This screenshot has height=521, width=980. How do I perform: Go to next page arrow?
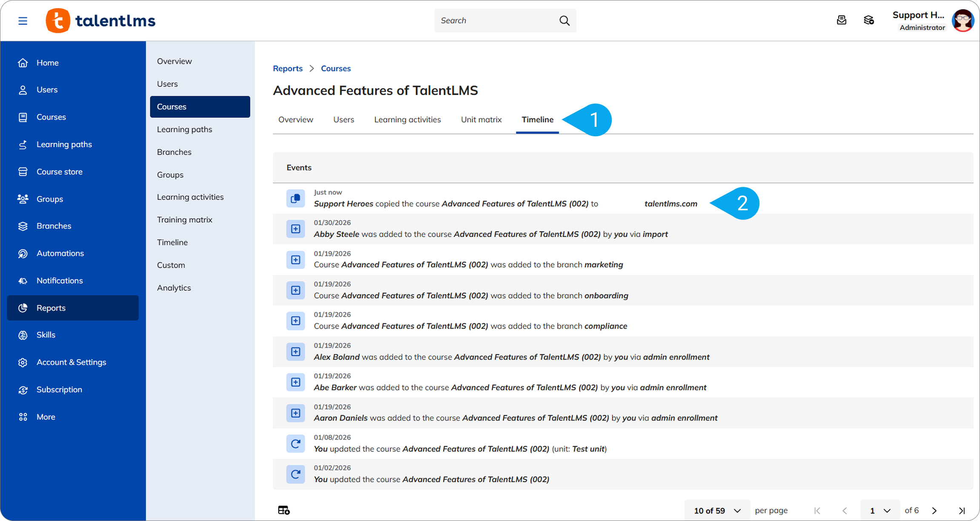934,510
